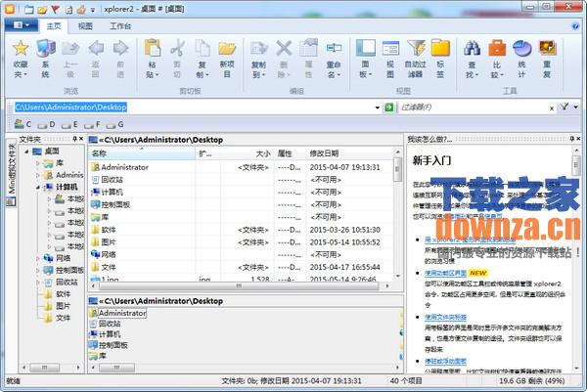
Task: Close the 文件夹 folder tree panel
Action: (x=81, y=139)
